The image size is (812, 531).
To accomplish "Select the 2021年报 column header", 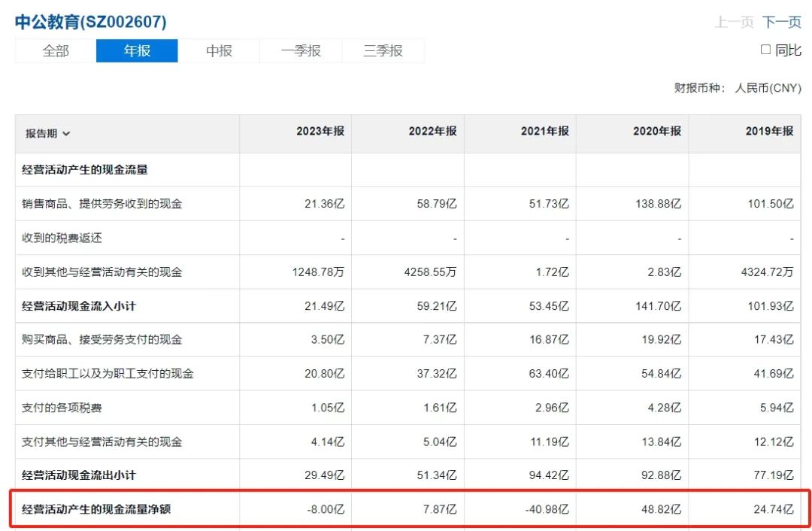I will click(x=545, y=131).
